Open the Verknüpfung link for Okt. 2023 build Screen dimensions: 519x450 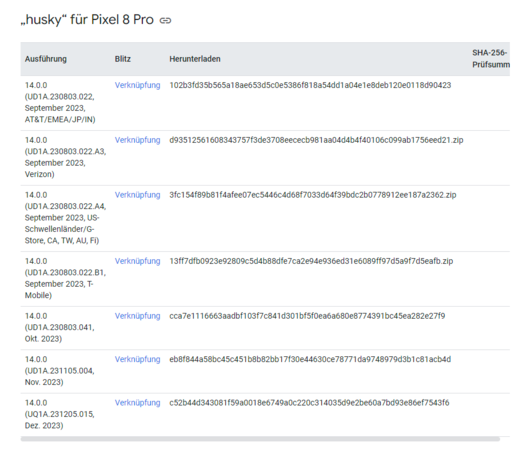[137, 316]
